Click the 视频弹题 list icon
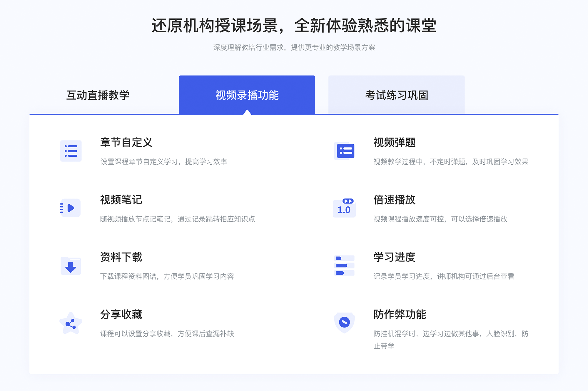 click(345, 151)
